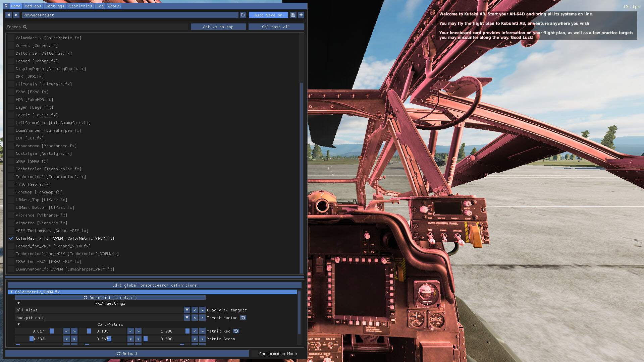Decrease Matrix Green first value 0.333
The image size is (644, 362).
click(66, 339)
